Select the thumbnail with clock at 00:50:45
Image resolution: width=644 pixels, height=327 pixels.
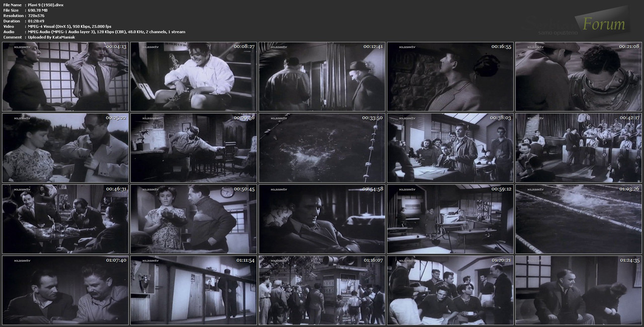click(194, 219)
